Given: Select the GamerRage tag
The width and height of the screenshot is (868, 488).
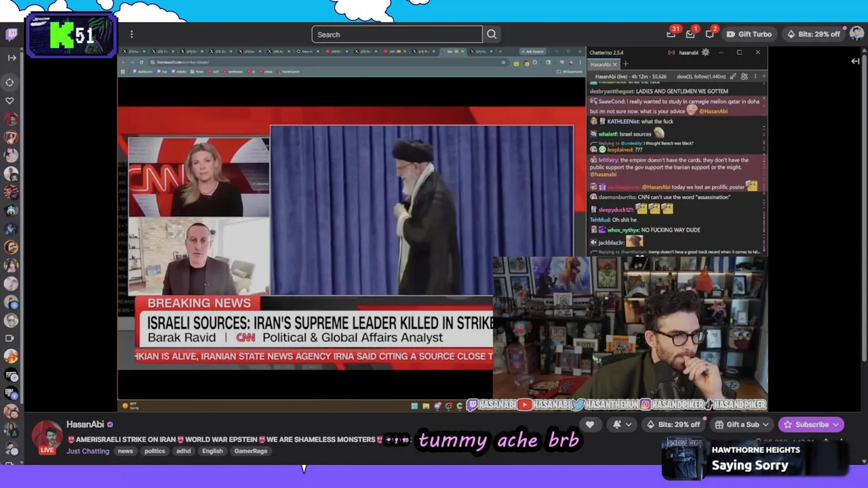Looking at the screenshot, I should pyautogui.click(x=250, y=451).
